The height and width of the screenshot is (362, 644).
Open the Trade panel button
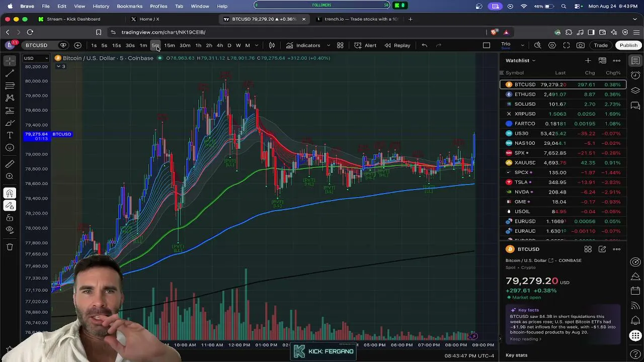[x=601, y=45]
